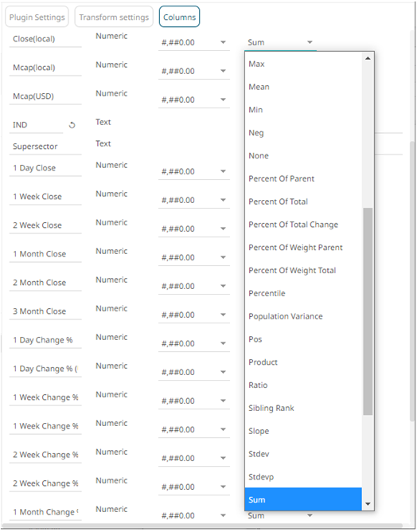Click dropdown list scroll up arrow
Screen dimensions: 417x532
click(368, 58)
